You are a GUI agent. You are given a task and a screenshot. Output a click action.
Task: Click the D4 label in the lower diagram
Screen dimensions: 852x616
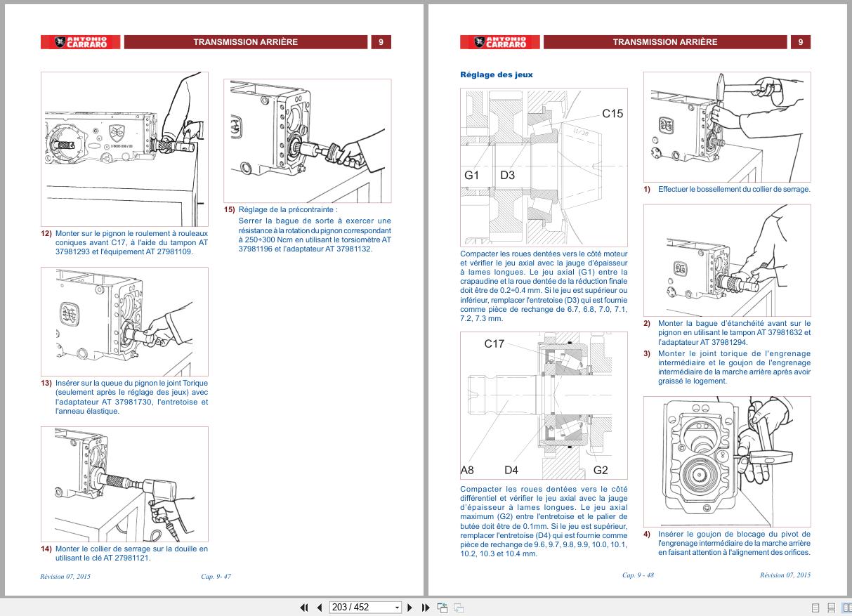[x=511, y=470]
